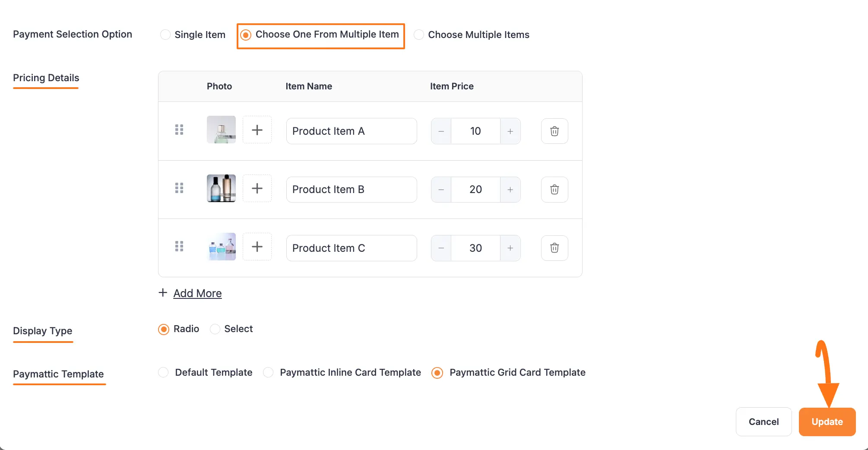
Task: Upload new photo for Product Item A
Action: [x=257, y=130]
